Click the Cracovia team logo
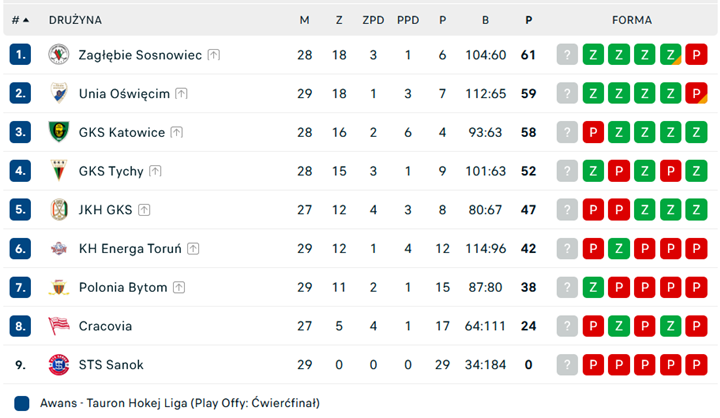 58,326
